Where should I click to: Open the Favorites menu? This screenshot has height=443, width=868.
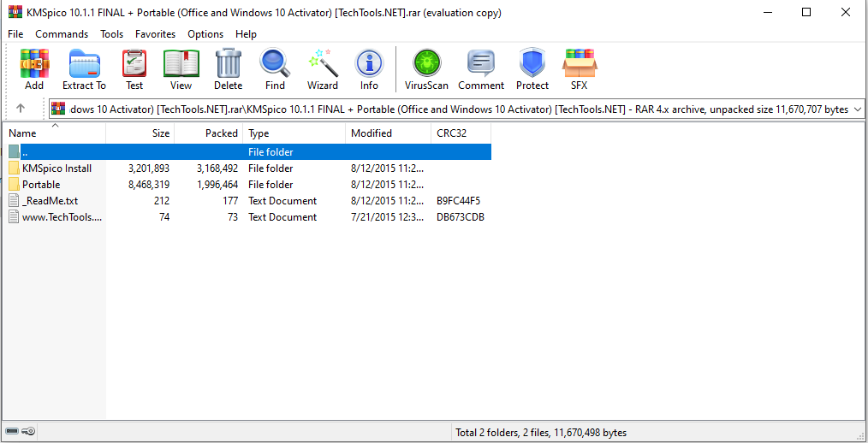pyautogui.click(x=156, y=34)
